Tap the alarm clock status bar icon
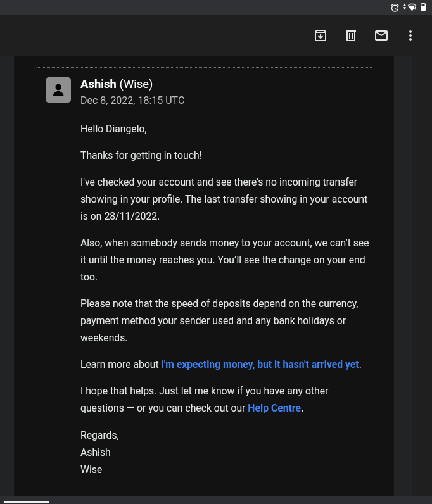The image size is (432, 504). pos(395,8)
